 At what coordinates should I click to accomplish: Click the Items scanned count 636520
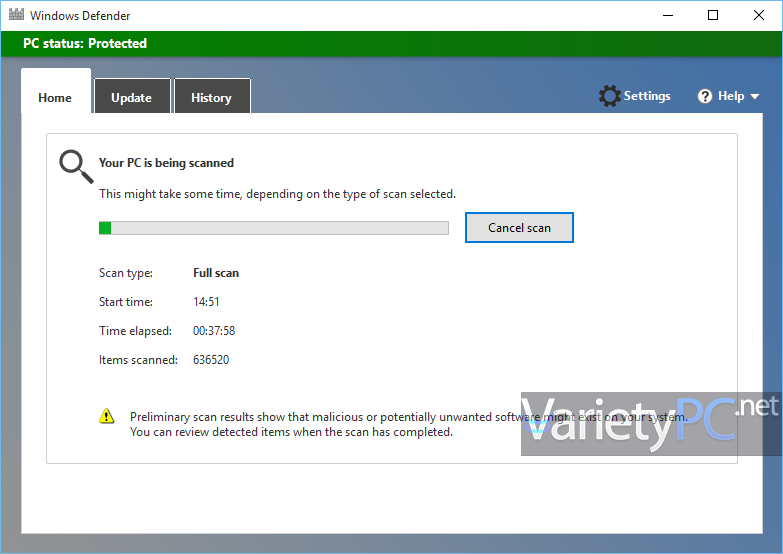(x=211, y=360)
